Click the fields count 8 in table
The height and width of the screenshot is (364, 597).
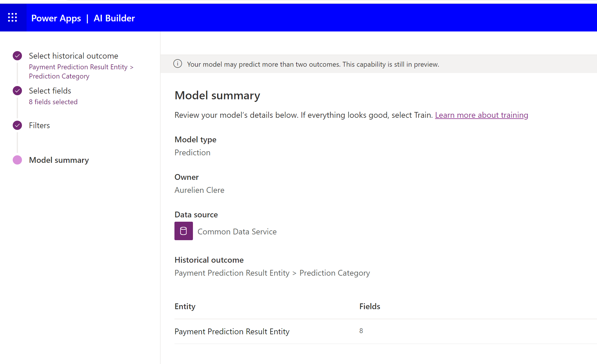[x=361, y=331]
